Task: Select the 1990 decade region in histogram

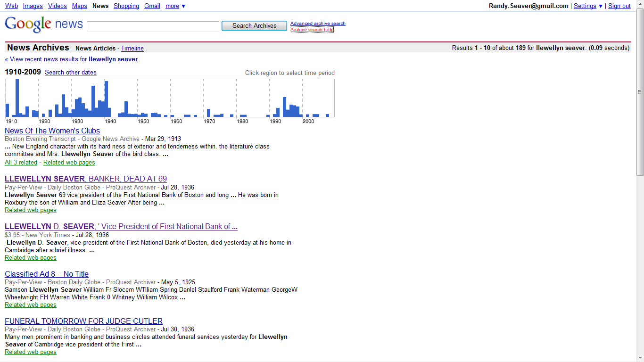Action: pyautogui.click(x=286, y=98)
